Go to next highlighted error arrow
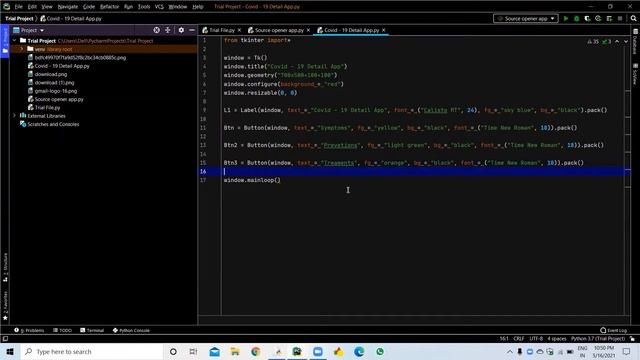This screenshot has width=640, height=360. coord(626,42)
